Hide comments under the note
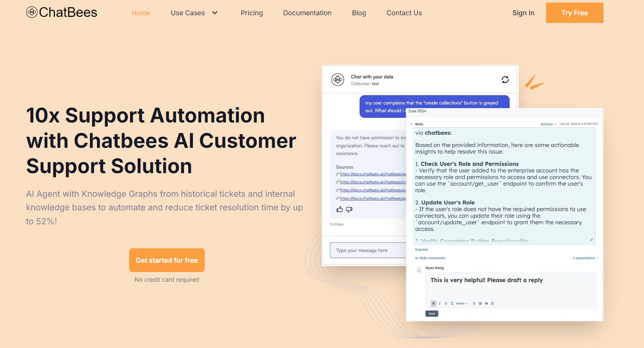Screen dimensions: 644x348 tap(430, 258)
